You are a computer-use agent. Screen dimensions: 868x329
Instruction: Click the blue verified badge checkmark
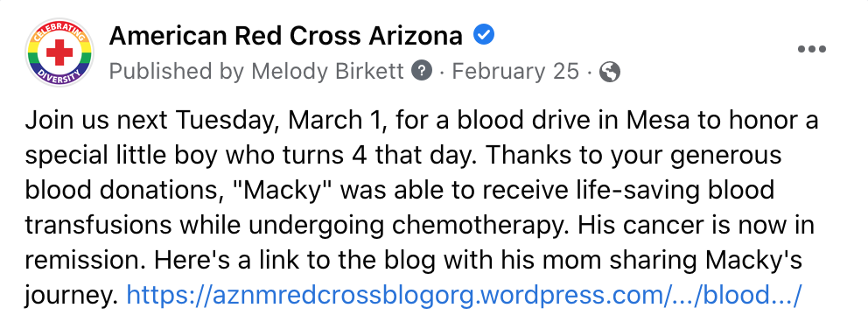pyautogui.click(x=484, y=36)
